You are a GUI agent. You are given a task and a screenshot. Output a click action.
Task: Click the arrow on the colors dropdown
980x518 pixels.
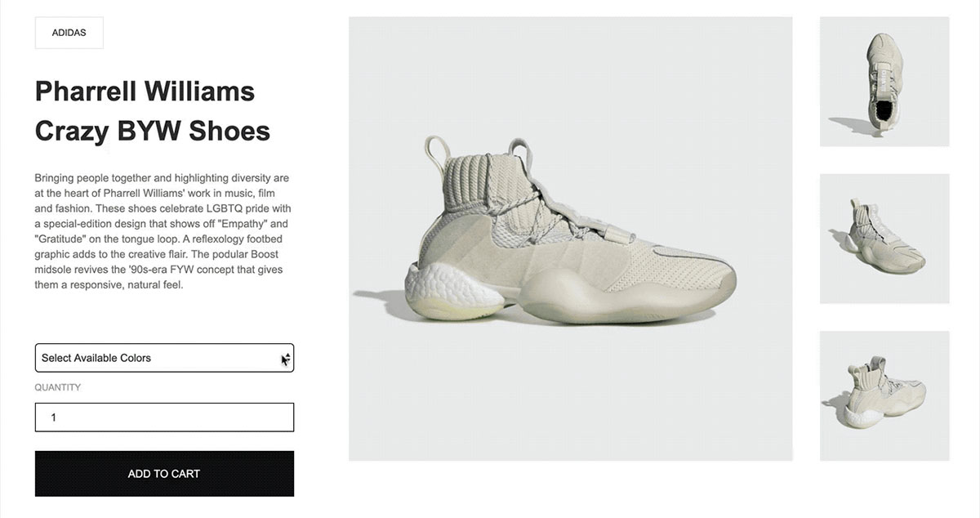[x=285, y=358]
